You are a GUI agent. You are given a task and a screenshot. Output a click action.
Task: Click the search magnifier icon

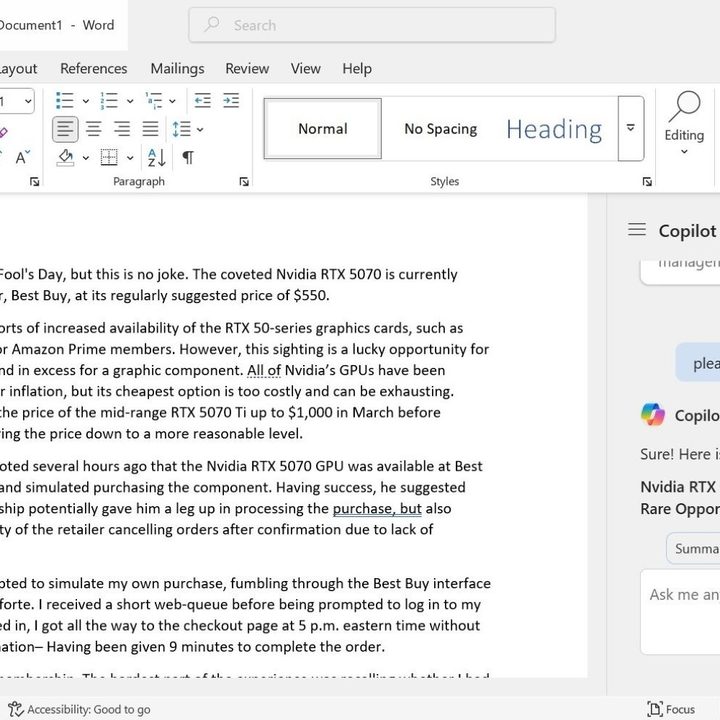212,24
